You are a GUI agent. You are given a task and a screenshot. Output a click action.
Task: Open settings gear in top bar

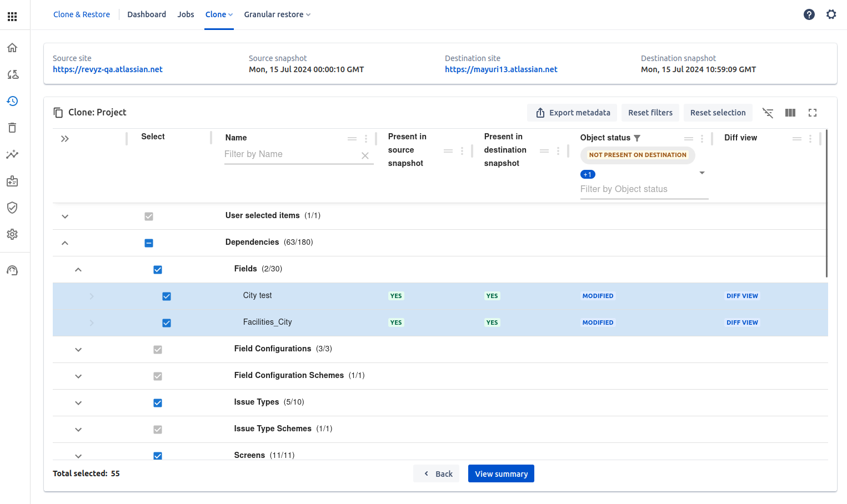[831, 14]
